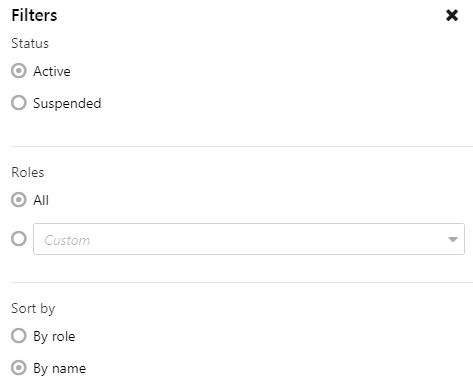Click the Filters panel heading
The image size is (473, 390).
(x=34, y=15)
